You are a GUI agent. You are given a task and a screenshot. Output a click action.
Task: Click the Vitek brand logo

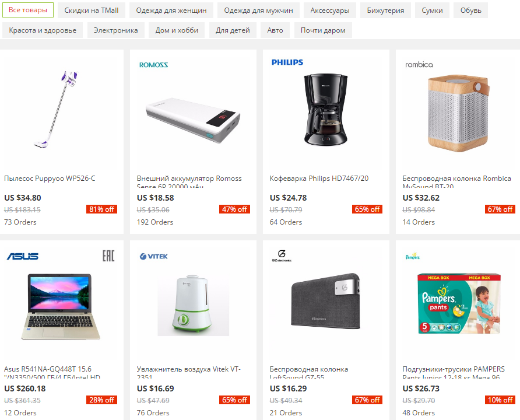pyautogui.click(x=153, y=257)
